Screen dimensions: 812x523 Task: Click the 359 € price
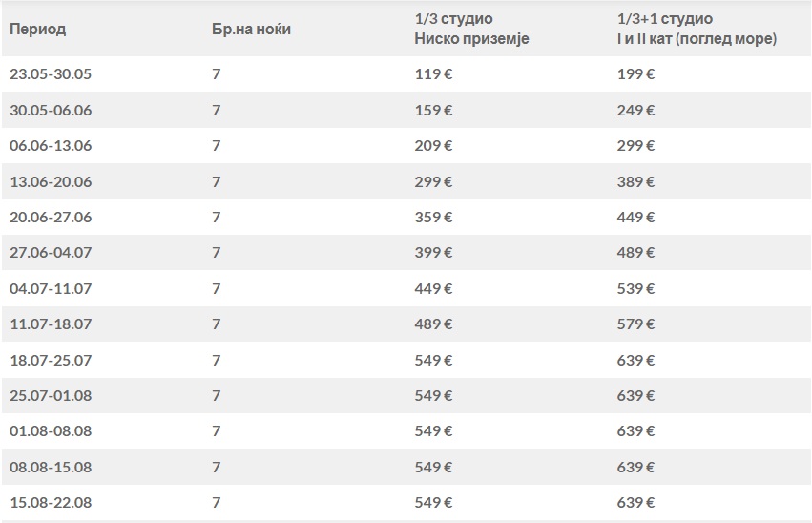pyautogui.click(x=433, y=217)
